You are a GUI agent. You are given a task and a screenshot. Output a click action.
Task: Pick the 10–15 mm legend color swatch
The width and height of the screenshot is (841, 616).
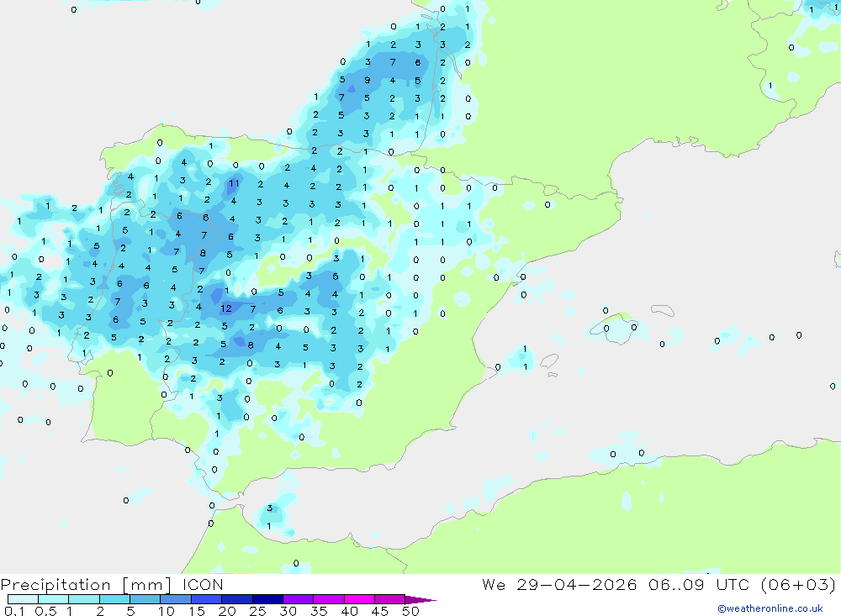(x=176, y=599)
